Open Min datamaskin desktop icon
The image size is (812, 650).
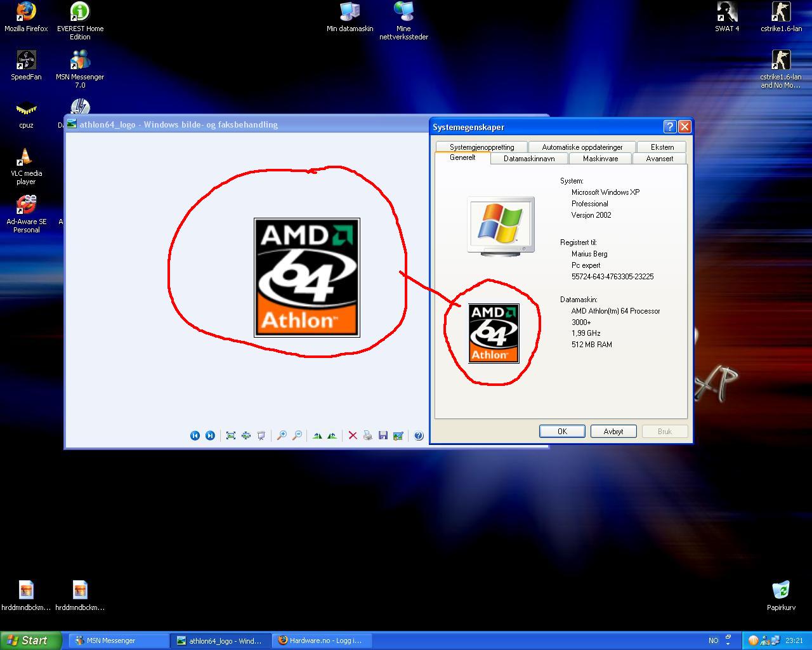pyautogui.click(x=350, y=17)
